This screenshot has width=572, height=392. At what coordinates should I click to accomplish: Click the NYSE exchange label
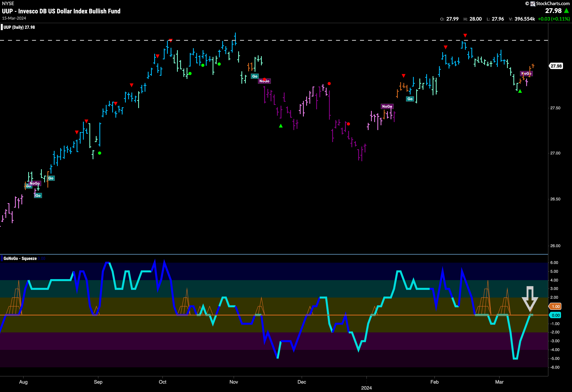click(8, 3)
